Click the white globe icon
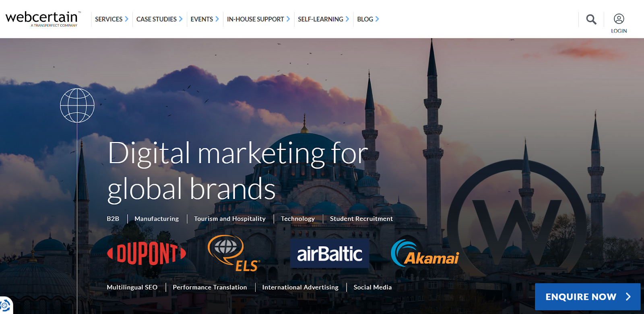 pyautogui.click(x=77, y=106)
